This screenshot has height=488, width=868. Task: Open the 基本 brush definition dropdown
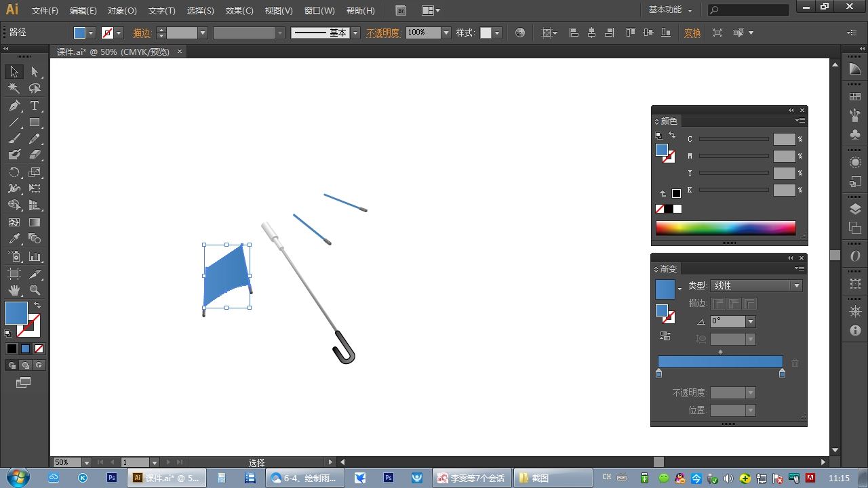[355, 33]
